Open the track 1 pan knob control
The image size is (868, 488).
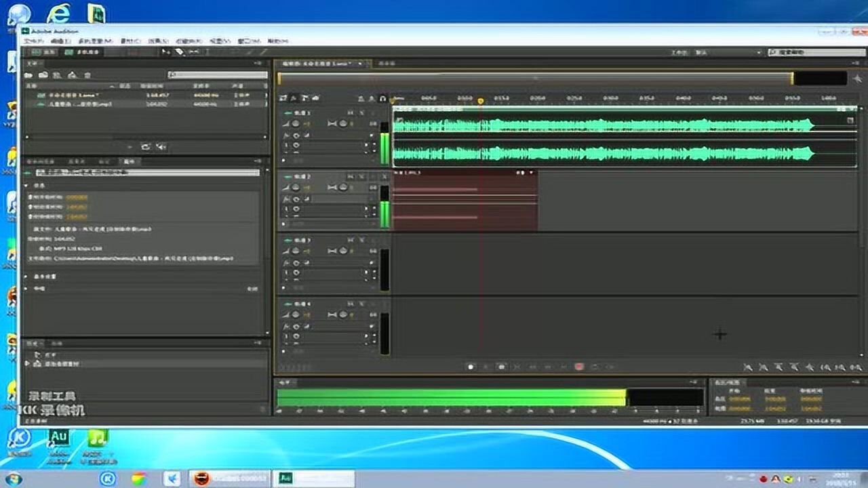[341, 124]
